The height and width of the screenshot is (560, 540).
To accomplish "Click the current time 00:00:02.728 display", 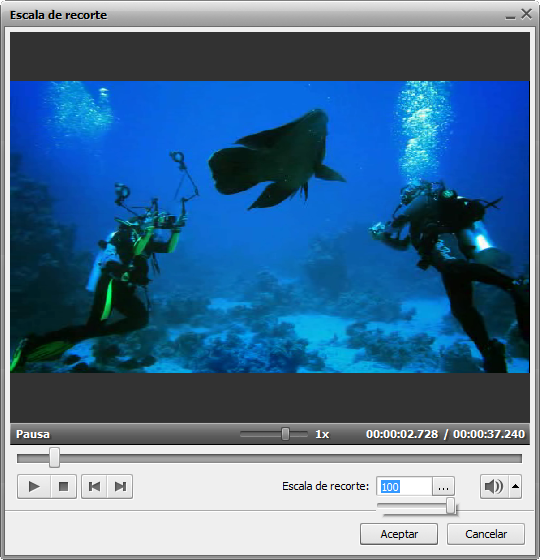I will click(402, 434).
